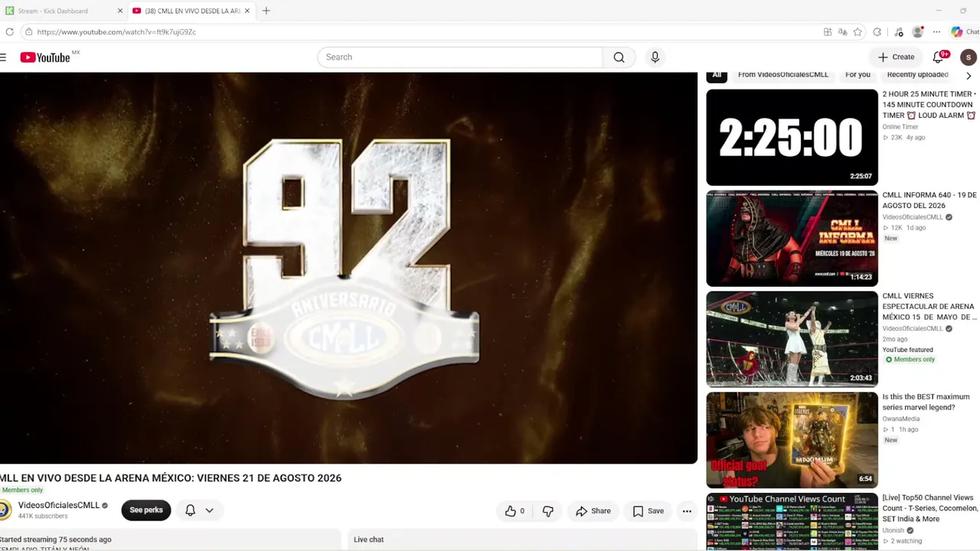Select the CMLL EN VIVO browser tab
This screenshot has height=551, width=980.
click(191, 11)
